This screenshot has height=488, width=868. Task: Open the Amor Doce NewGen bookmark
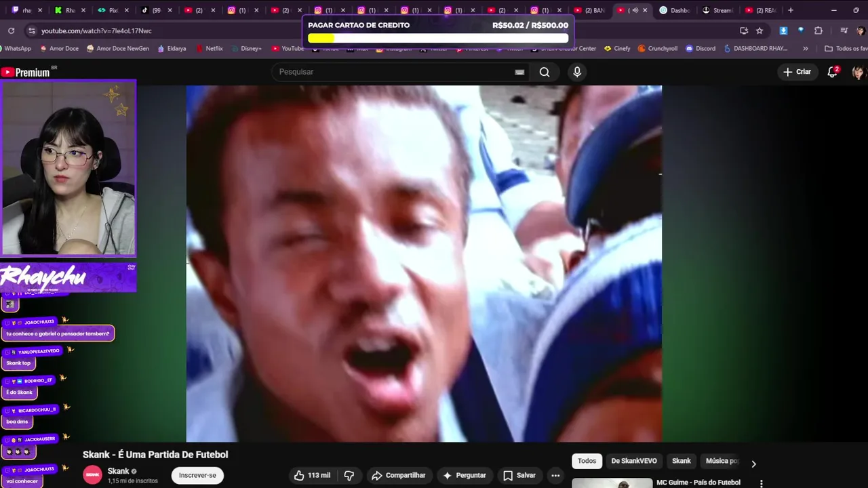pyautogui.click(x=118, y=49)
